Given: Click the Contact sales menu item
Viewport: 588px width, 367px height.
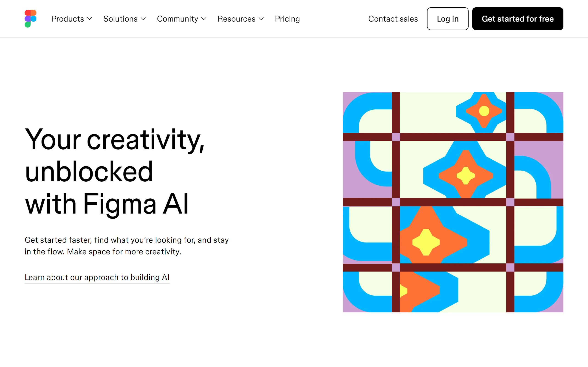Looking at the screenshot, I should [x=393, y=18].
